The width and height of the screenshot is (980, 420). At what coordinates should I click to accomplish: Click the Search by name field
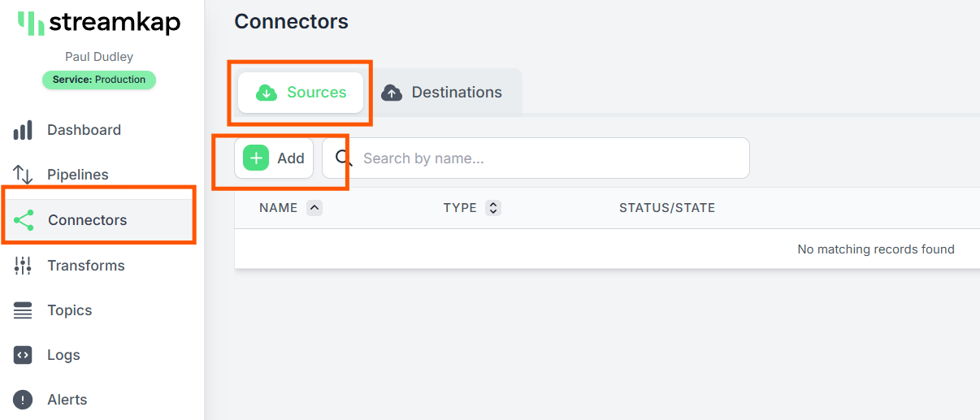tap(536, 158)
